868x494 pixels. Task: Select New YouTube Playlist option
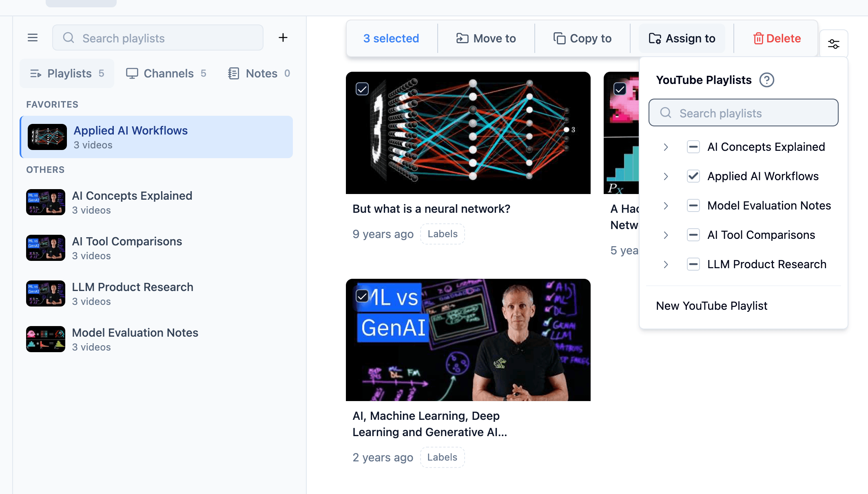pos(711,306)
